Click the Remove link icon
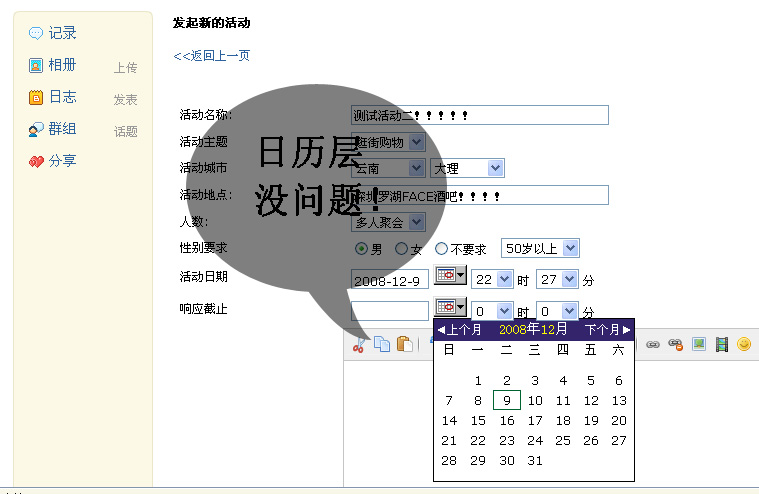 (675, 344)
